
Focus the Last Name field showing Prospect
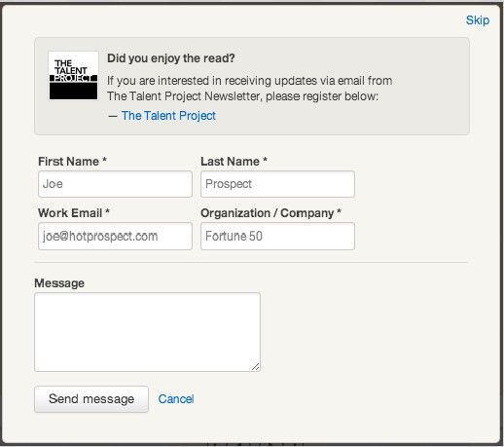277,184
